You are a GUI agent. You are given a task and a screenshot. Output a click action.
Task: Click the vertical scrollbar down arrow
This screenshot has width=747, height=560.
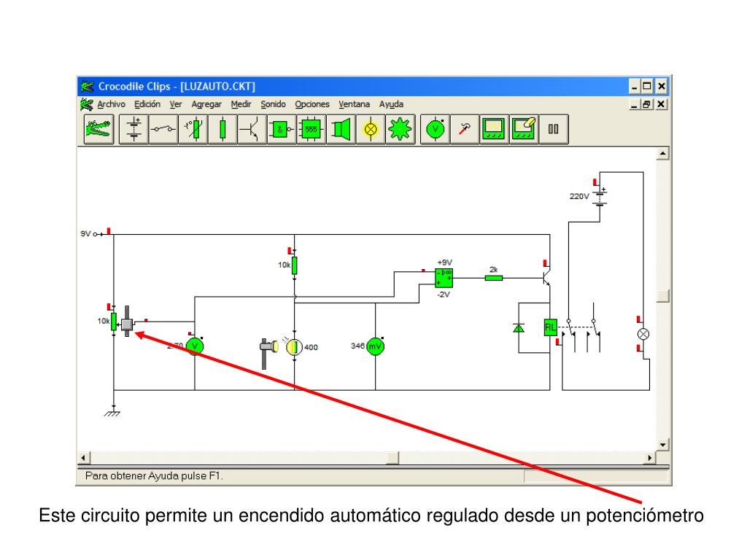pos(662,445)
